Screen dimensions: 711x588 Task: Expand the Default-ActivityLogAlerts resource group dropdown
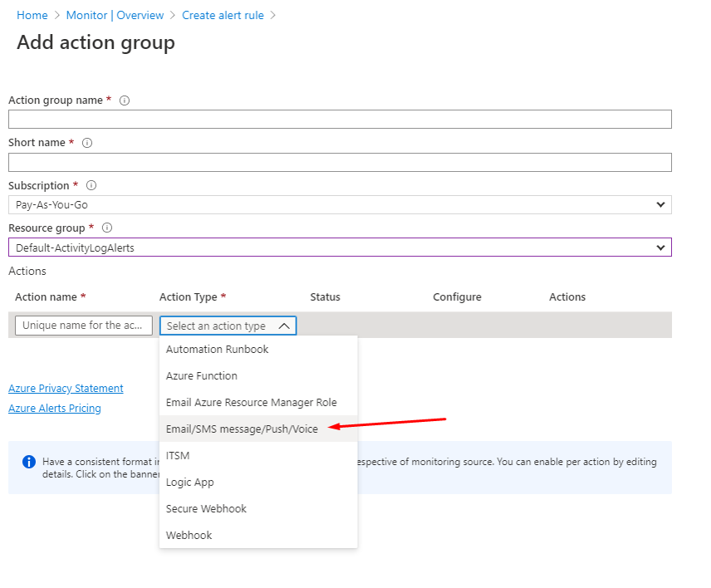(340, 247)
